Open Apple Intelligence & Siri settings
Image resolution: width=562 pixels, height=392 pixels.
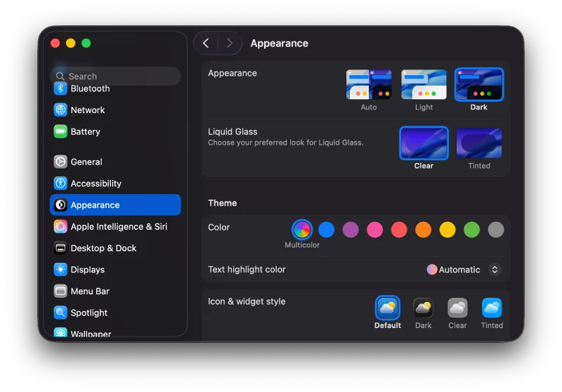pyautogui.click(x=119, y=227)
